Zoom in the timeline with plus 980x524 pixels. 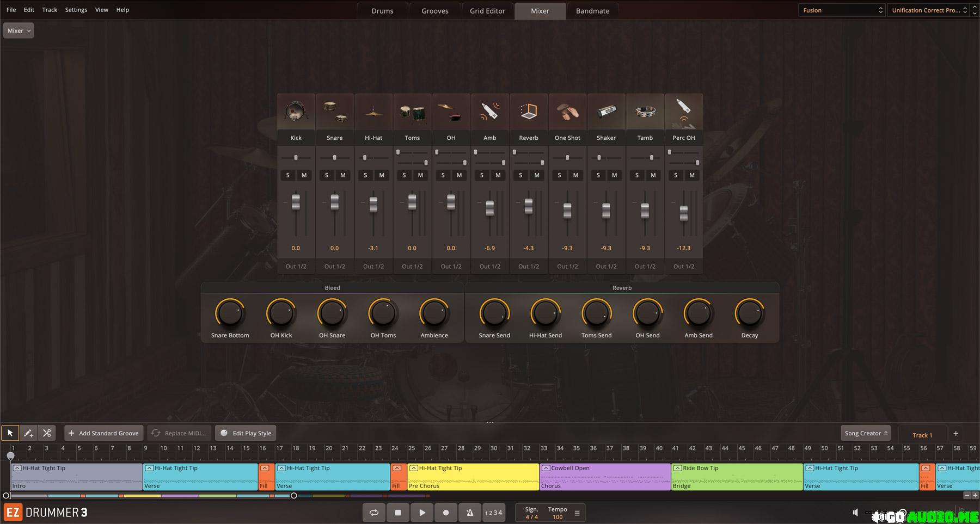click(975, 495)
